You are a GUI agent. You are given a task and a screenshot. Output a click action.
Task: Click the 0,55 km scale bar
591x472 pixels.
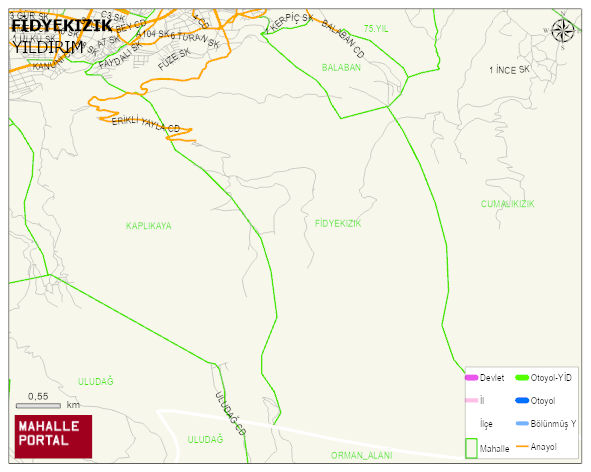pos(38,406)
